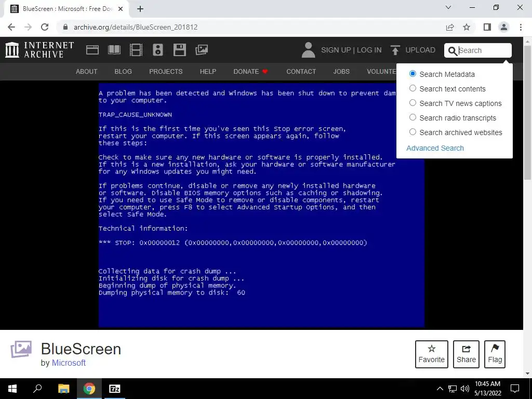This screenshot has width=532, height=399.
Task: Open the Microsoft creator link
Action: pos(69,363)
